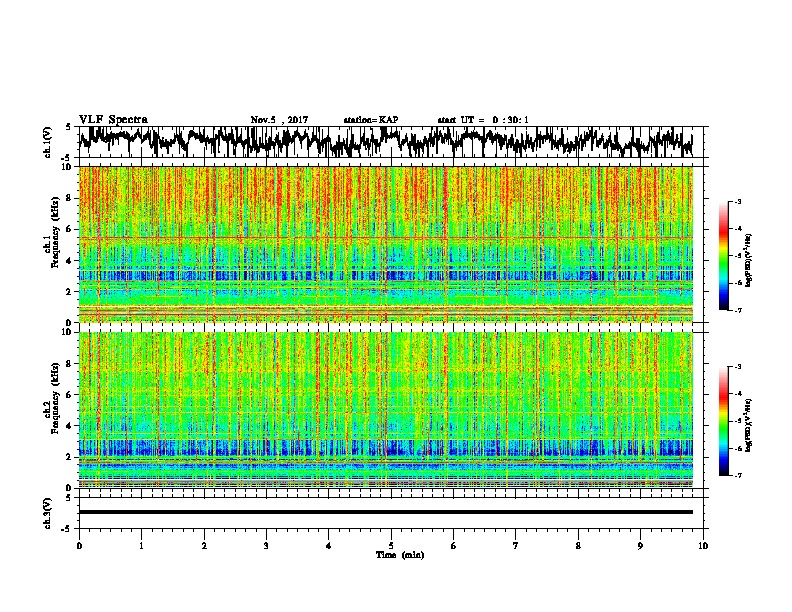Click the lower colorbar's log(PSD) label
The width and height of the screenshot is (792, 612).
click(x=749, y=425)
